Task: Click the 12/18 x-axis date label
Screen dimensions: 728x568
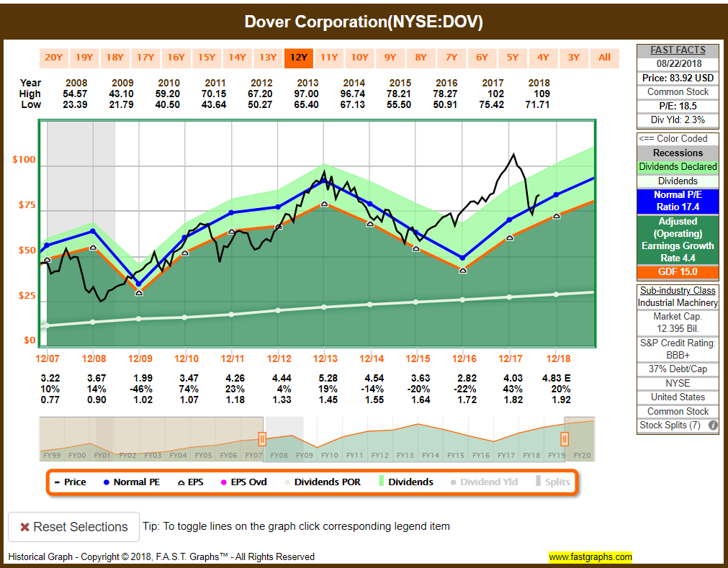Action: pyautogui.click(x=558, y=359)
